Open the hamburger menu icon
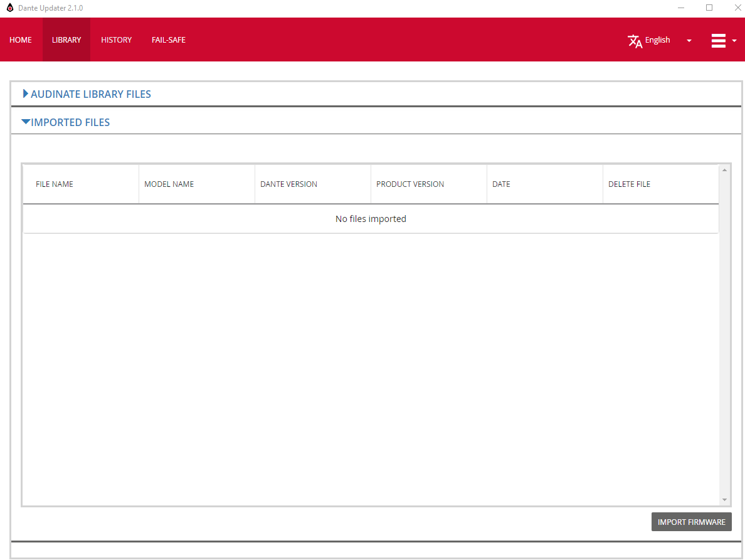This screenshot has height=560, width=745. point(719,40)
